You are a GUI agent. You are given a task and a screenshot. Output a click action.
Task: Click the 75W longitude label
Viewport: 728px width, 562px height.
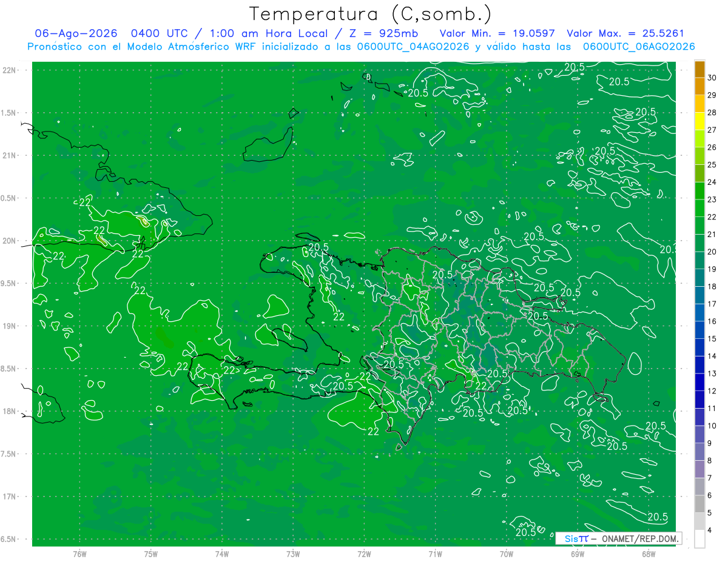(x=151, y=554)
